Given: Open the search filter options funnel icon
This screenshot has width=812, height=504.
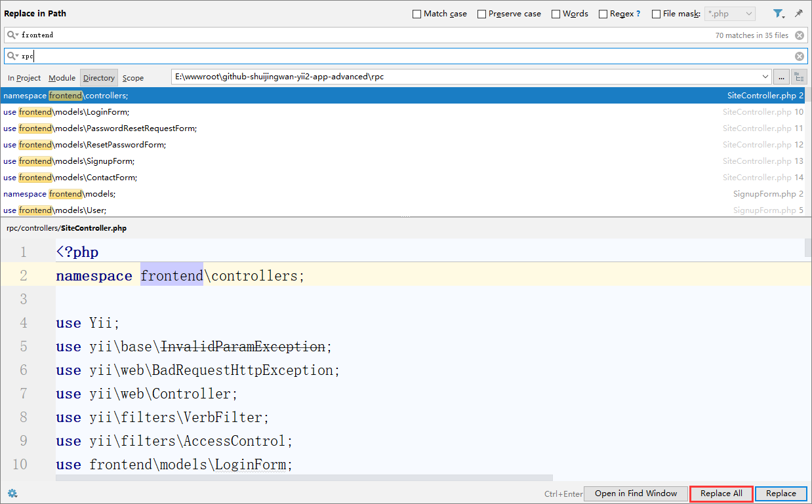Looking at the screenshot, I should click(778, 14).
